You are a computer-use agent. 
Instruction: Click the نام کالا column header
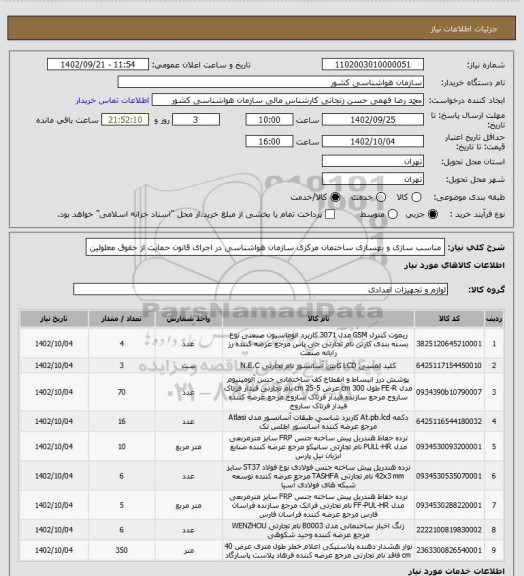click(x=318, y=319)
